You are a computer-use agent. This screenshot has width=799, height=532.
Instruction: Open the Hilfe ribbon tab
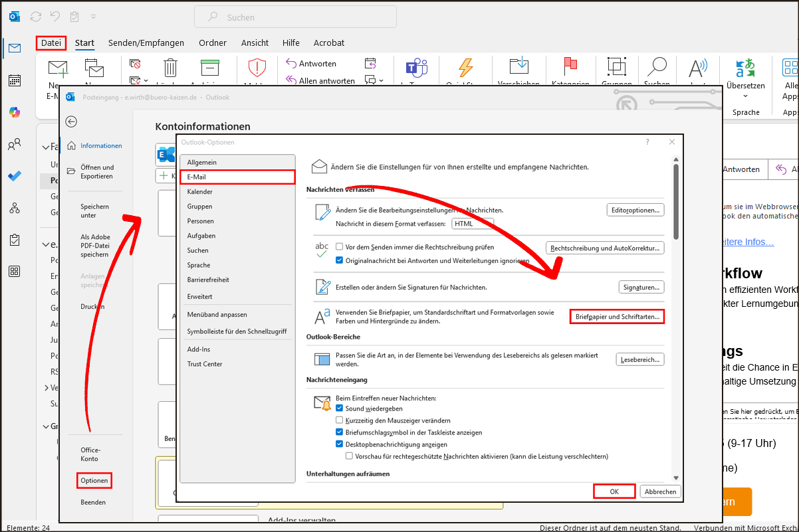pyautogui.click(x=291, y=43)
